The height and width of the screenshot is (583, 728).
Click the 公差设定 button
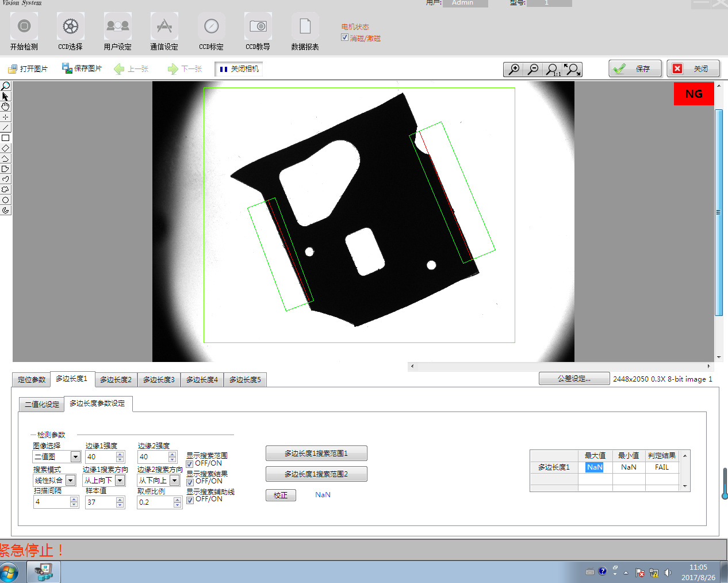[x=574, y=379]
